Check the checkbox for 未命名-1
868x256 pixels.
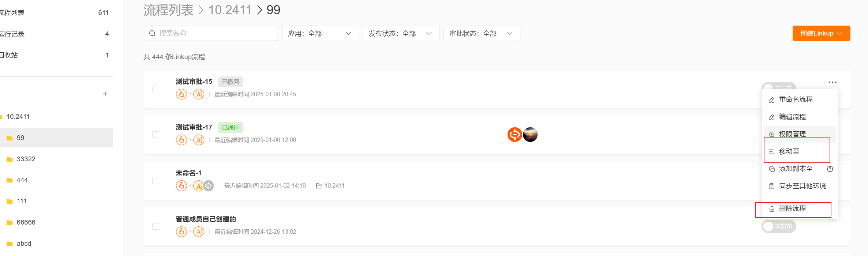click(156, 180)
